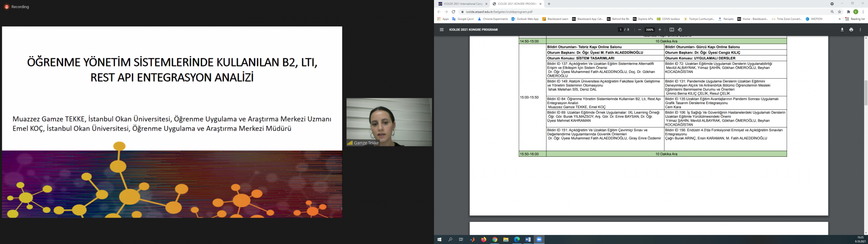
Task: Open Panopto bookmark
Action: point(726,19)
